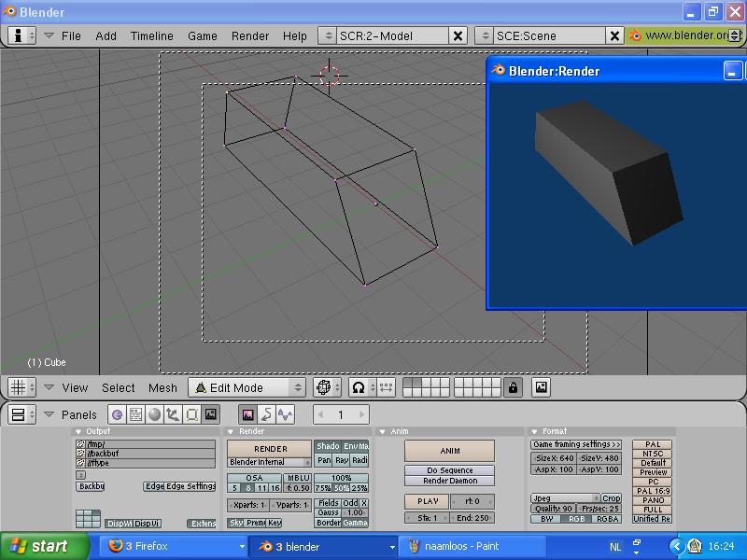
Task: Click the big RENDER button
Action: click(270, 449)
